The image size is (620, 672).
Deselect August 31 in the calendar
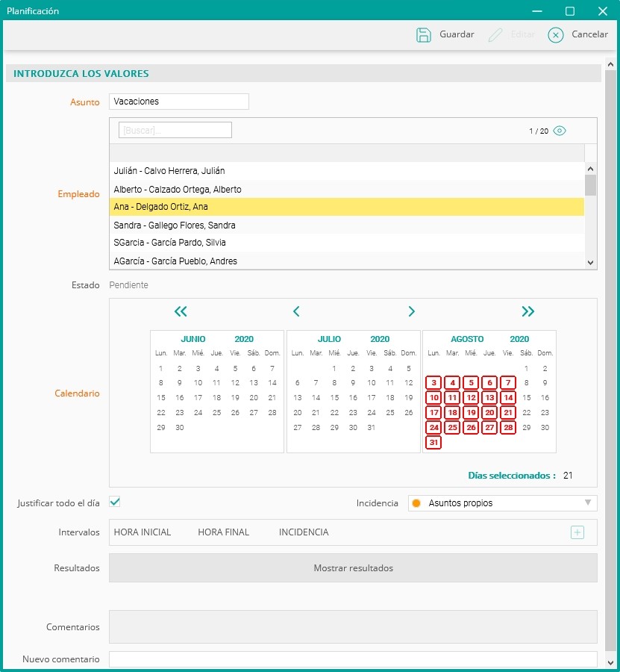click(x=433, y=442)
